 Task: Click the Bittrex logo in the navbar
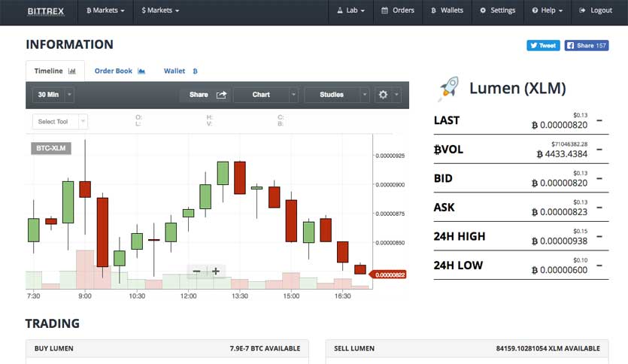tap(47, 11)
